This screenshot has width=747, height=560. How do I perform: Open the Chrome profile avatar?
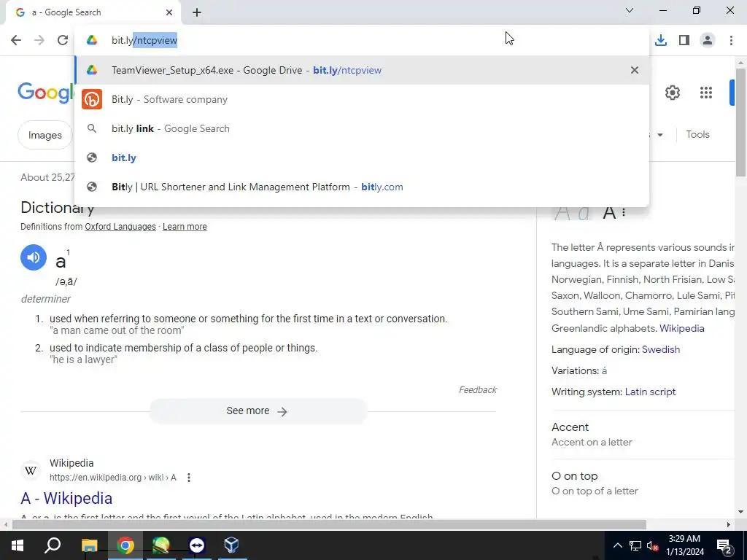tap(708, 40)
